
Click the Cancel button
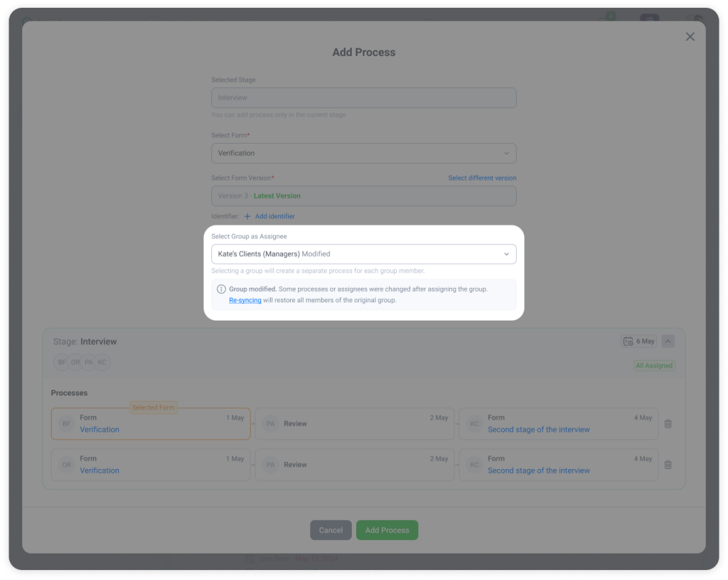coord(331,530)
